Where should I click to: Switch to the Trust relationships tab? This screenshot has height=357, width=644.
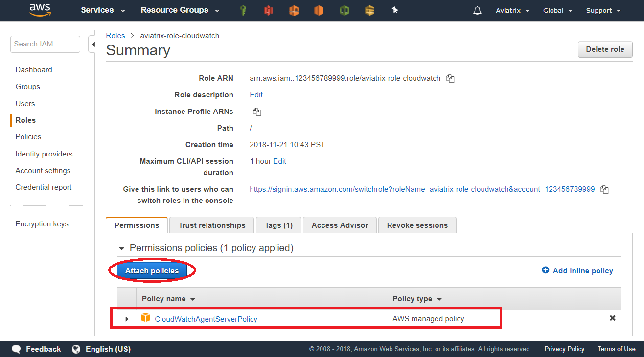211,225
